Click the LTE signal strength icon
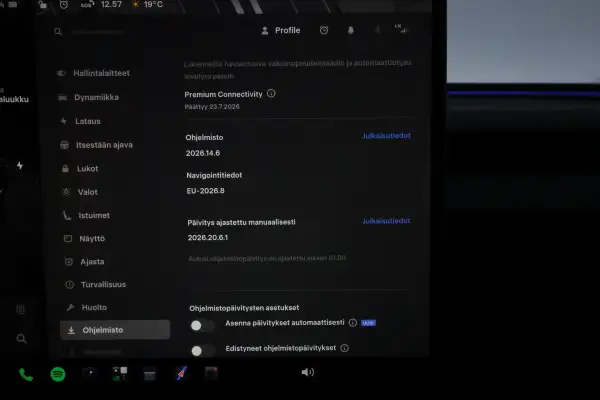 (401, 29)
